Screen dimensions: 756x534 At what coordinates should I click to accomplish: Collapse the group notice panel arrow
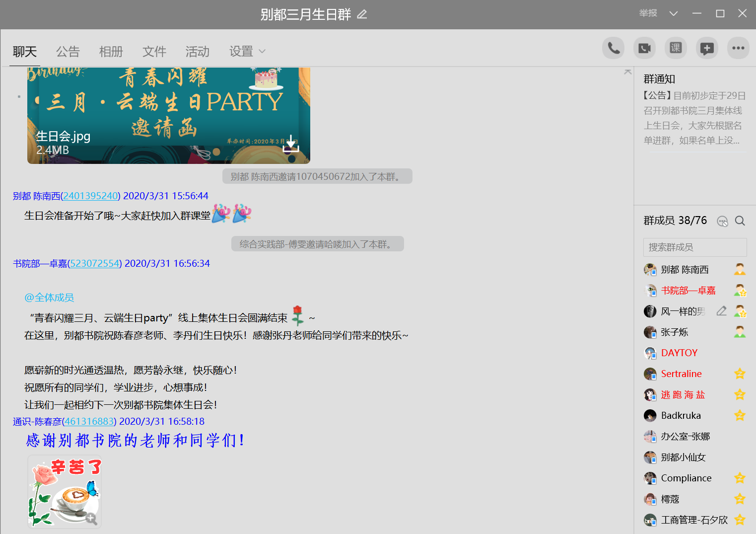point(628,72)
